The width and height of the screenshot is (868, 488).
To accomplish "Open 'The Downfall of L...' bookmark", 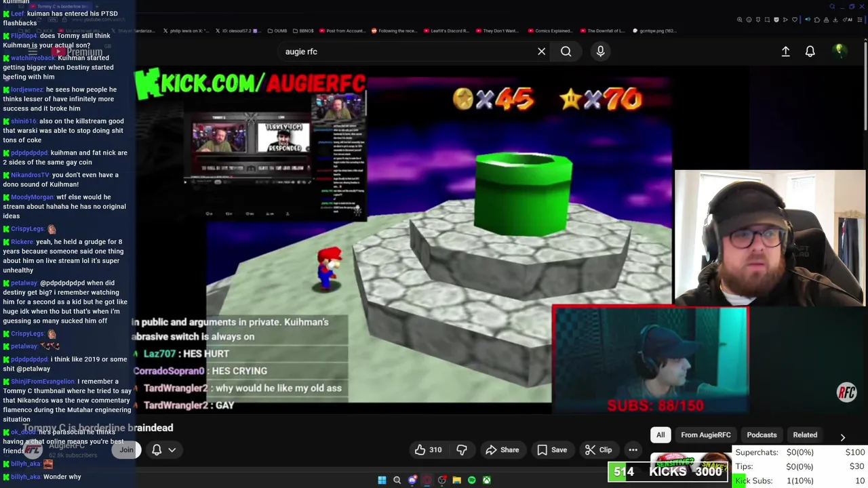I will click(x=601, y=30).
